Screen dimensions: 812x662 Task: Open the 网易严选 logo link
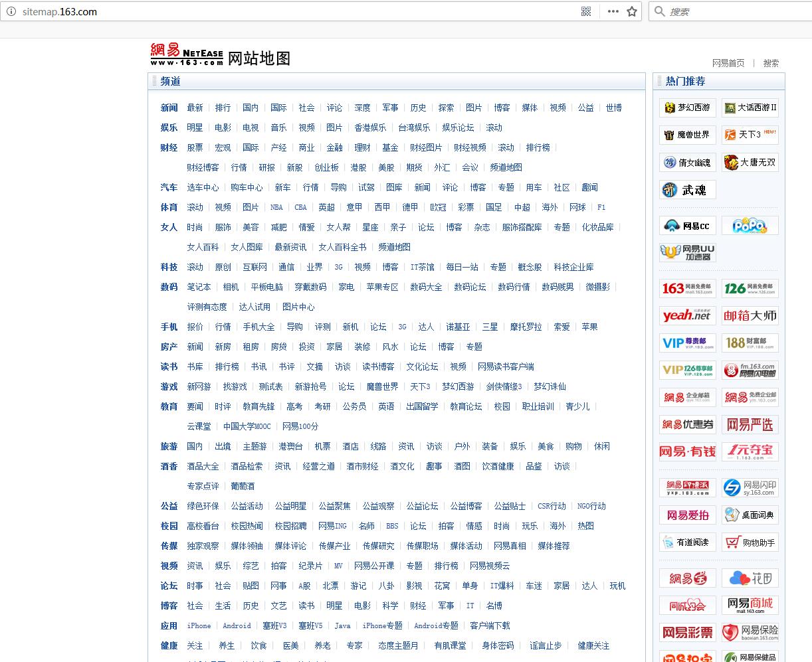tap(750, 425)
